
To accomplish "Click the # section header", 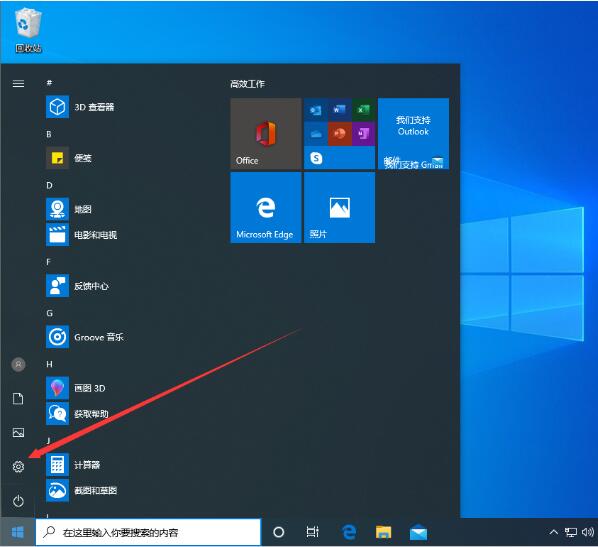I will (x=49, y=83).
